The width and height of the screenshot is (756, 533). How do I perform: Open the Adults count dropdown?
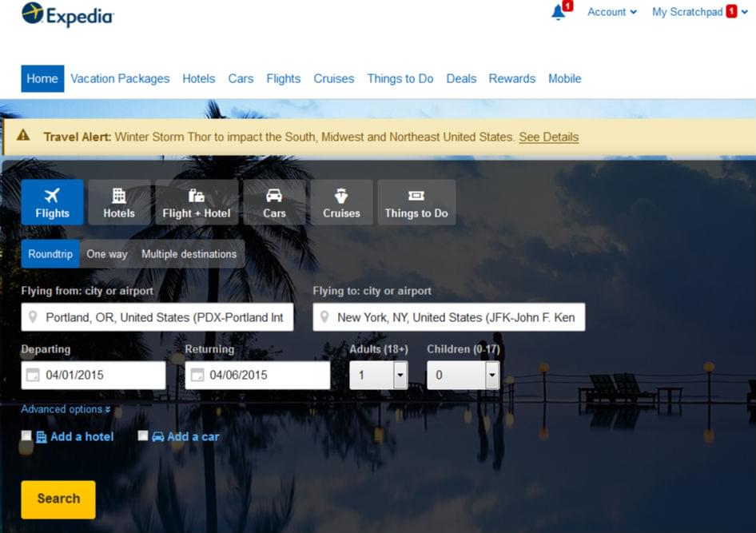379,375
